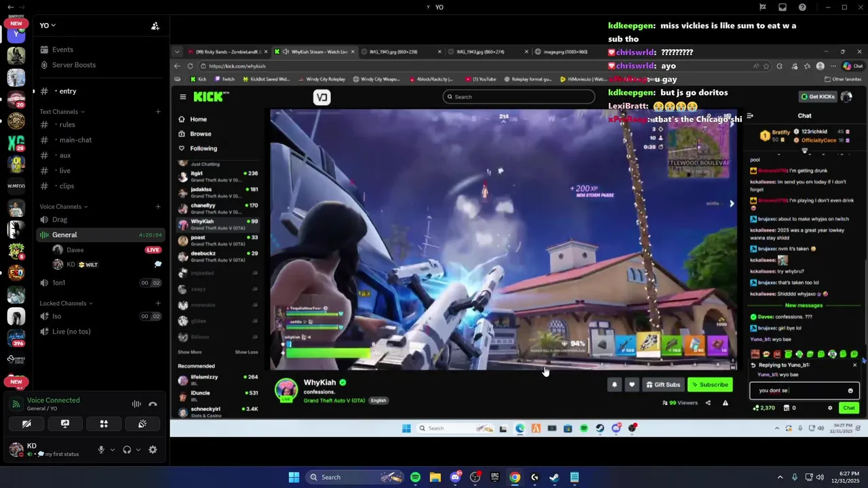Screen dimensions: 868x488
Task: Click Davee's red LIVE badge
Action: (153, 250)
